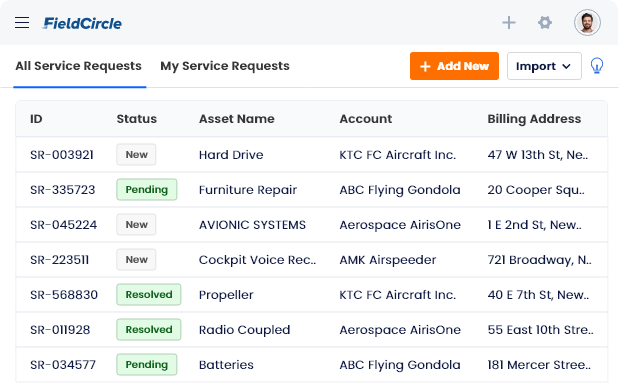Click address 55 East 10th Stre..
The height and width of the screenshot is (383, 619).
pos(540,330)
